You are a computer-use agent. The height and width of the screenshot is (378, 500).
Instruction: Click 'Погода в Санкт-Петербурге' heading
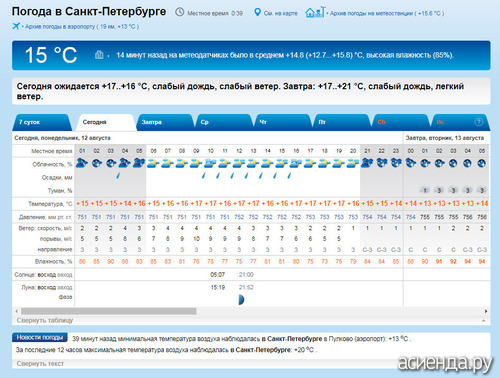coord(89,12)
